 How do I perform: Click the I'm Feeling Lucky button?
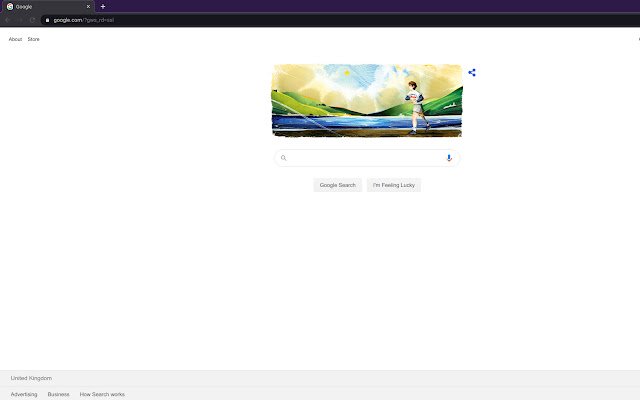pyautogui.click(x=393, y=185)
